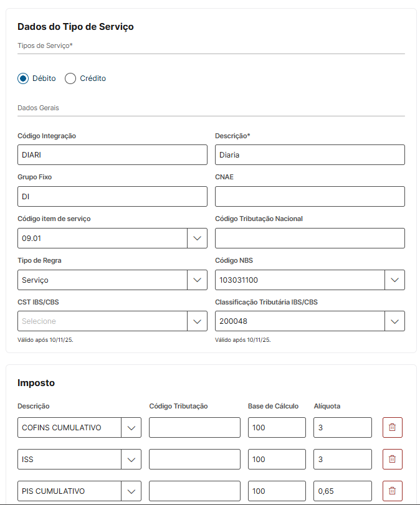Delete the ISS tax row
The height and width of the screenshot is (505, 420).
tap(392, 460)
